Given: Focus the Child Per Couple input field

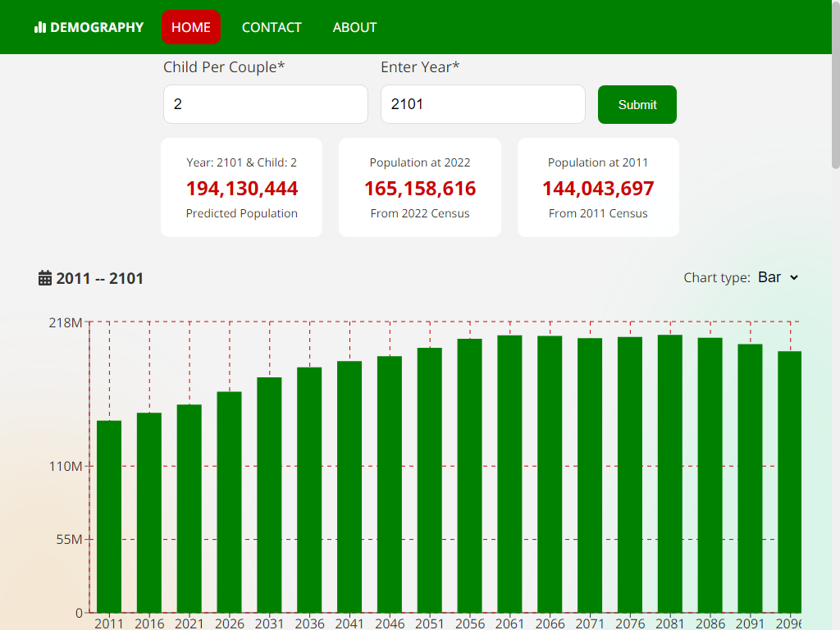Looking at the screenshot, I should pos(266,104).
